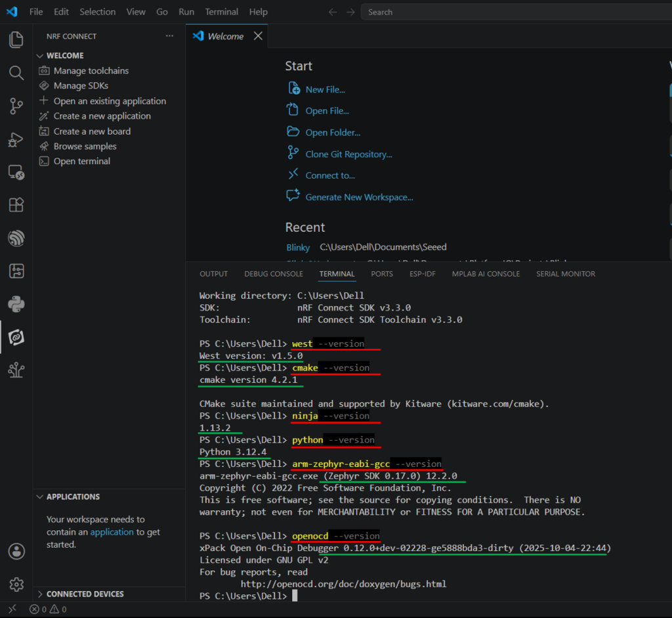
Task: Open errors and warnings status indicator
Action: 48,609
